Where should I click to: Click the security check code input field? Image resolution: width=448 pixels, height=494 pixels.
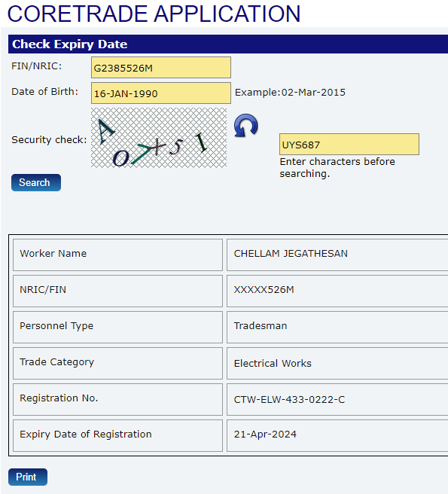[349, 145]
